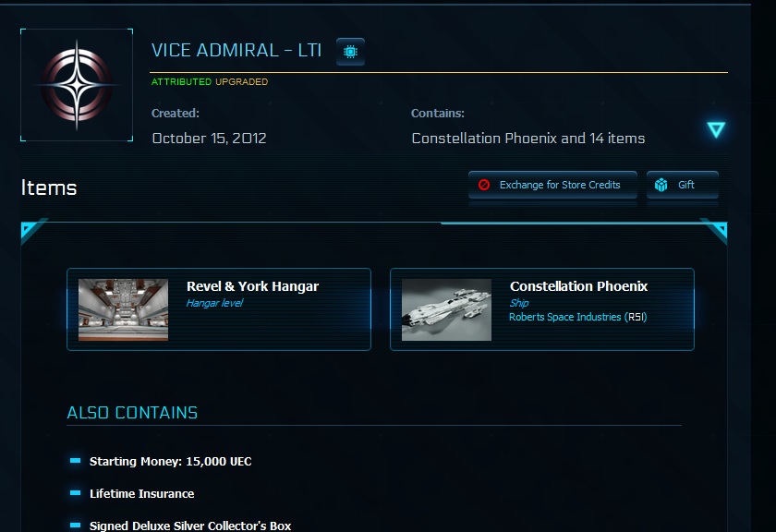Click the Vice Admiral package emblem image

77,85
